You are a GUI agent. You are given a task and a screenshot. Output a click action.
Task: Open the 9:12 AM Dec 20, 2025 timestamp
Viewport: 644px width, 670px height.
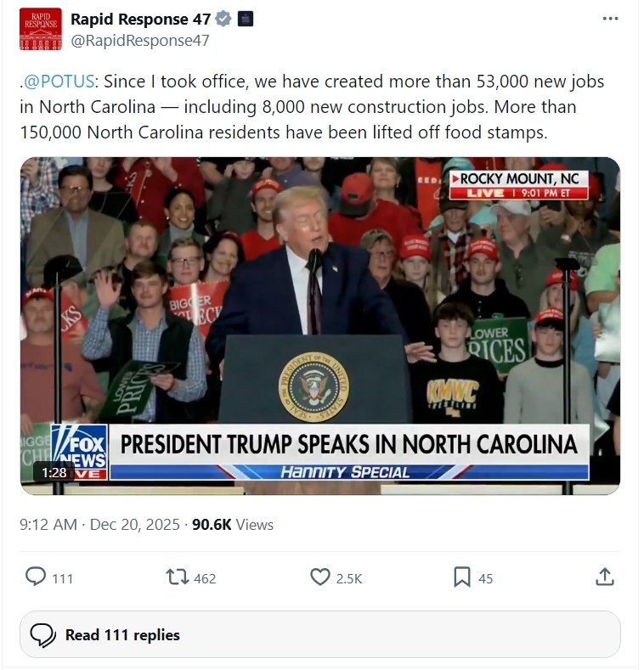pyautogui.click(x=99, y=524)
